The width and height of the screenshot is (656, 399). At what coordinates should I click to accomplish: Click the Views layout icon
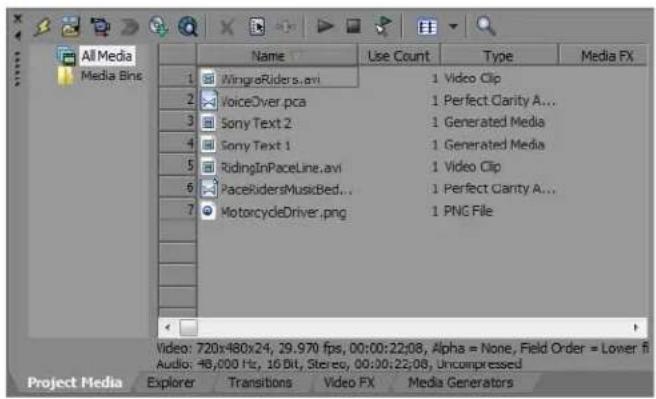pyautogui.click(x=427, y=28)
